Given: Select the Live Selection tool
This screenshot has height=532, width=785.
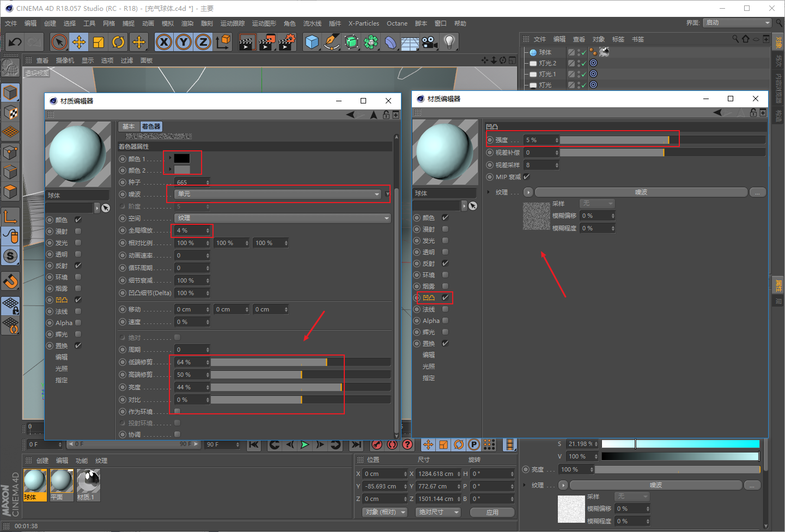Looking at the screenshot, I should (x=59, y=42).
